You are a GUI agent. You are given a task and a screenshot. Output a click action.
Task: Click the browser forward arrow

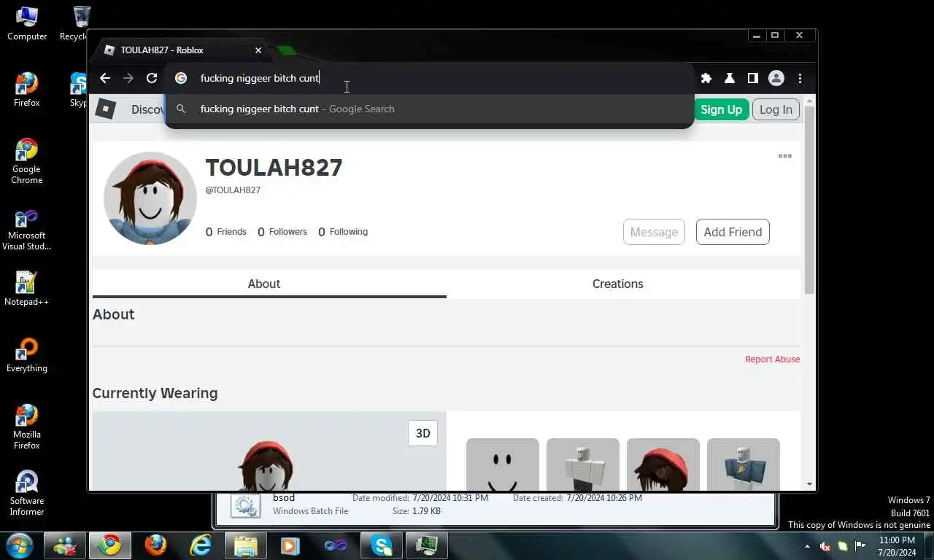point(128,78)
